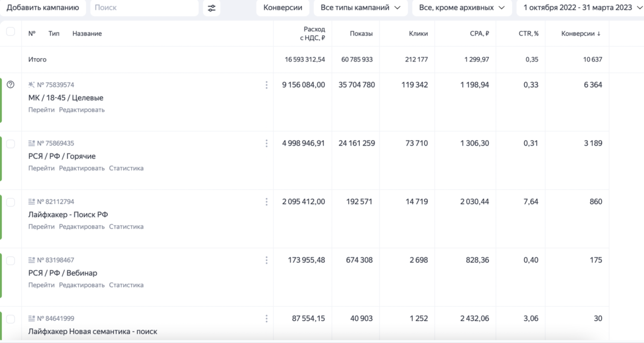Open Статистика link for РСЯ / РФ / Вебинар
644x343 pixels.
coord(126,285)
